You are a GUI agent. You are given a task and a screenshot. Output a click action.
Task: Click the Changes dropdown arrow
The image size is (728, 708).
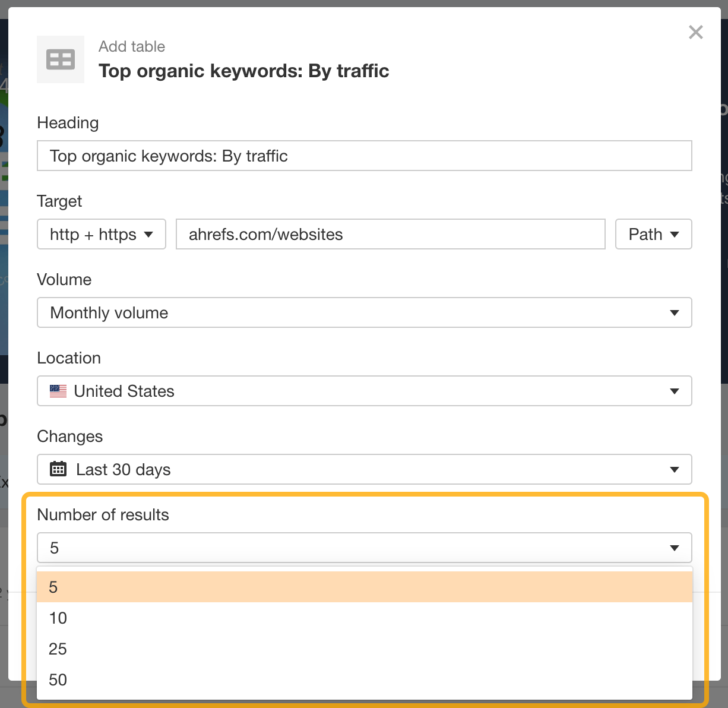[674, 469]
